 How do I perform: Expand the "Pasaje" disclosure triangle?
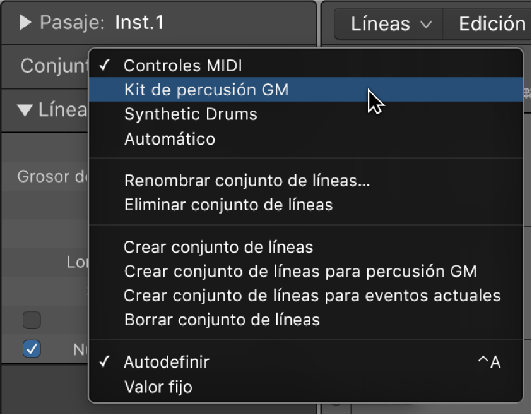[24, 23]
